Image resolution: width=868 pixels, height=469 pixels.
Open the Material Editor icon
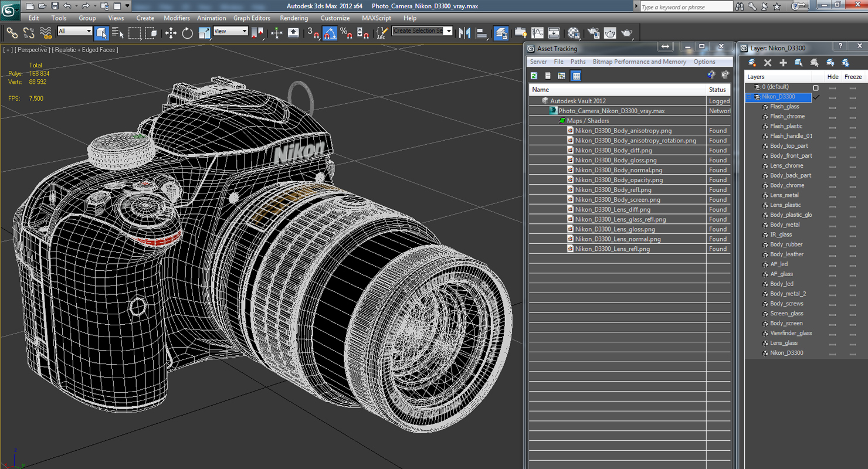574,33
